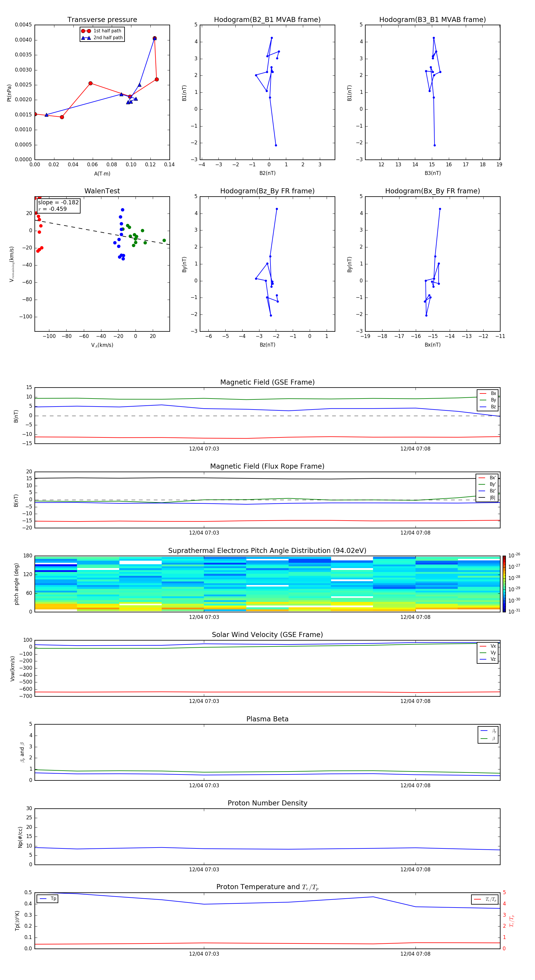Click the red Te/Tp right-side axis label
Screen dimensions: 535x980
512,921
